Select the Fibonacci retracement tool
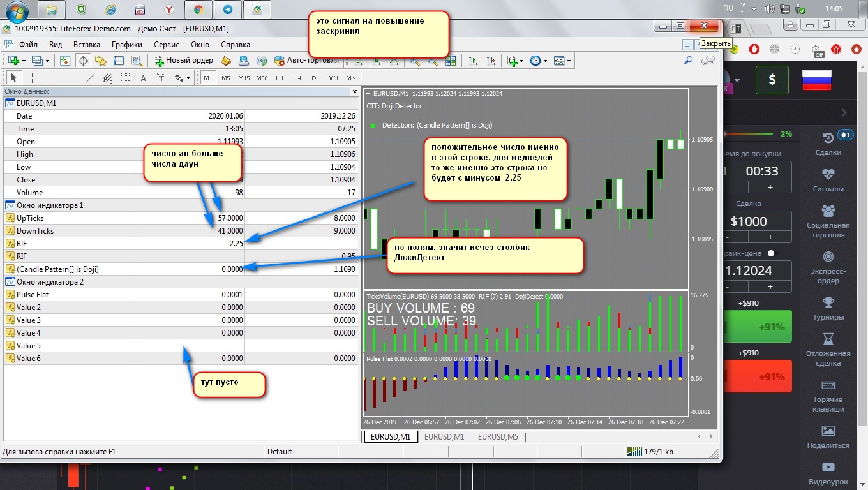This screenshot has width=868, height=490. 125,78
